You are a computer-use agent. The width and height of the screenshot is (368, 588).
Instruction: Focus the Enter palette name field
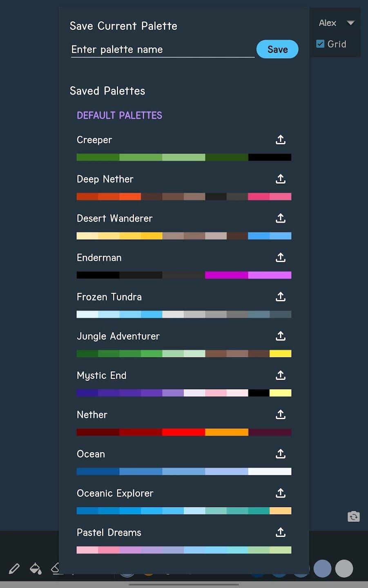[163, 49]
